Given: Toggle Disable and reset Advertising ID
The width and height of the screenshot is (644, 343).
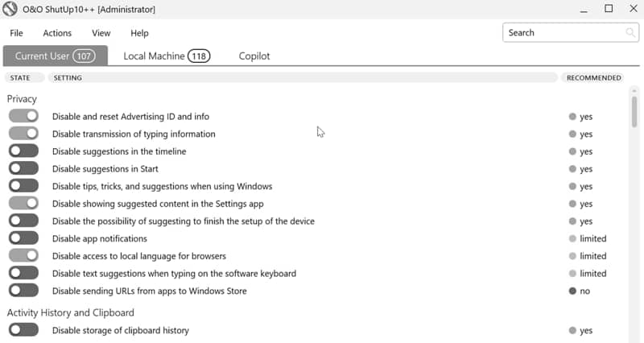Looking at the screenshot, I should pos(23,117).
